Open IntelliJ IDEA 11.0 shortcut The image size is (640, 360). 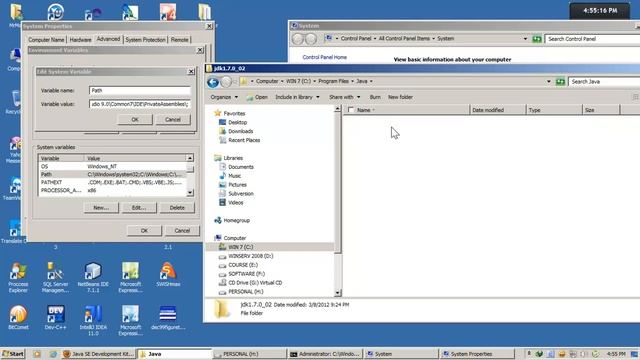[x=93, y=320]
